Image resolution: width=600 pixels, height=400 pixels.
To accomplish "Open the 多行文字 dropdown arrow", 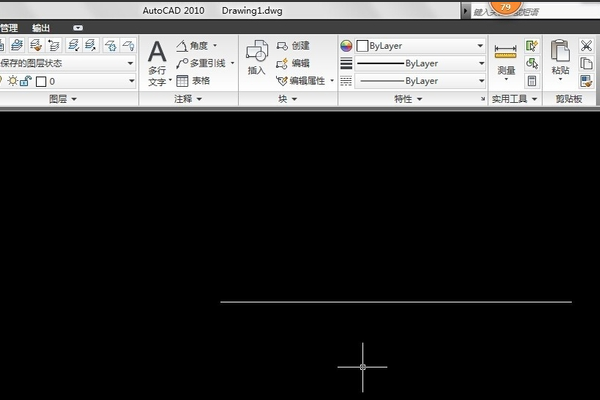I will coord(170,80).
